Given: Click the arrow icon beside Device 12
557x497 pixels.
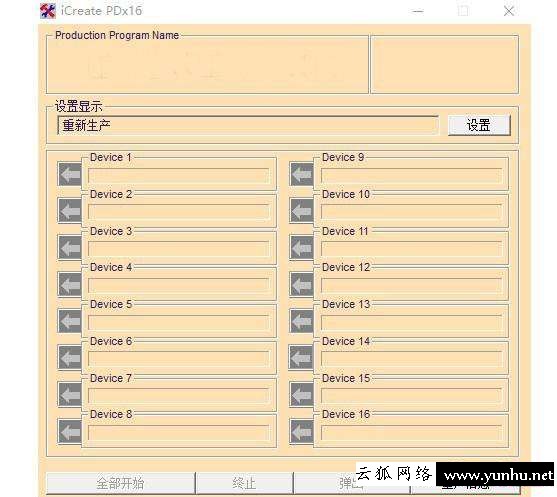Looking at the screenshot, I should (302, 284).
